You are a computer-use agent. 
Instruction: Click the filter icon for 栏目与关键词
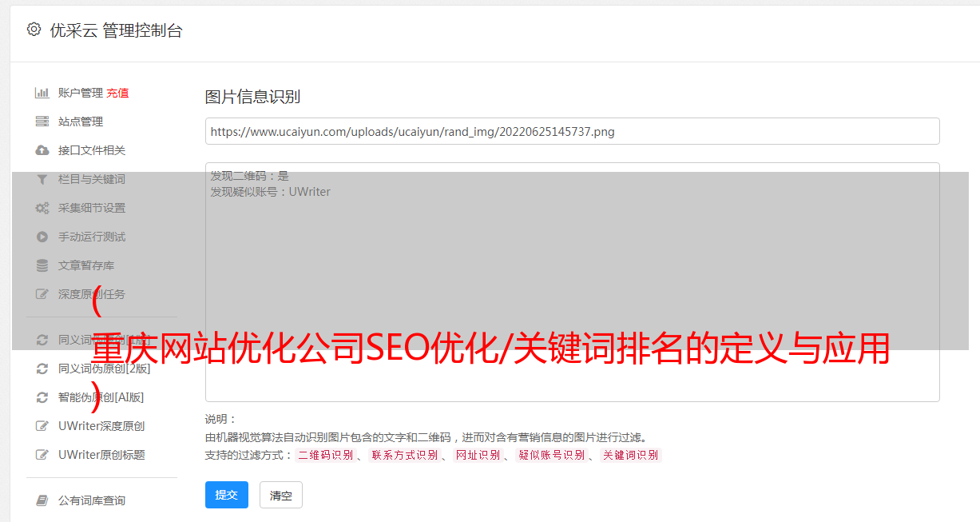42,179
